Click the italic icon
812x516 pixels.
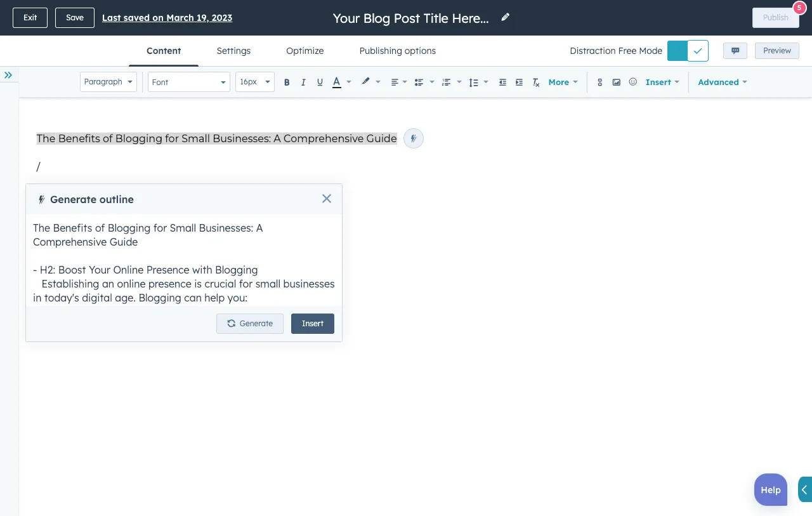coord(303,83)
